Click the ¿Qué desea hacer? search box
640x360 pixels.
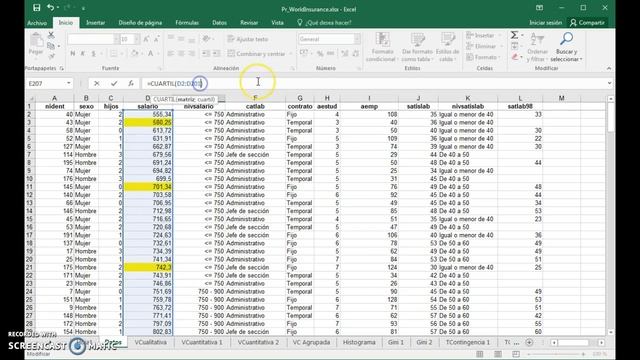(x=324, y=23)
